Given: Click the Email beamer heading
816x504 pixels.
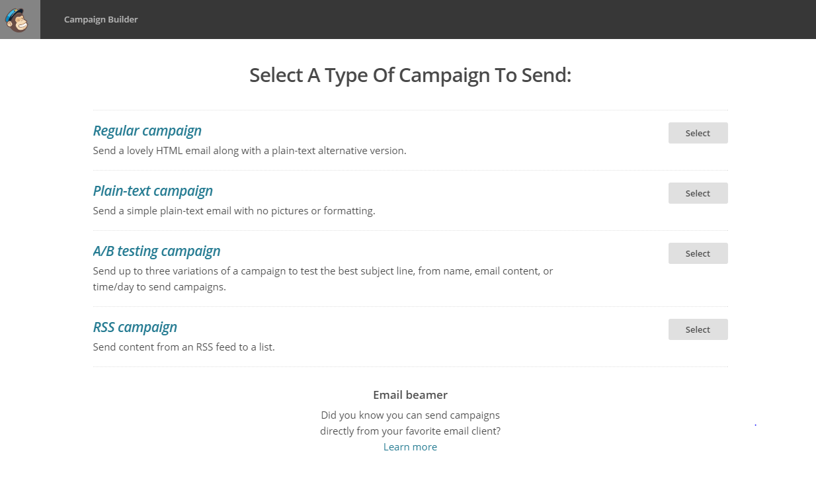Looking at the screenshot, I should [x=410, y=395].
